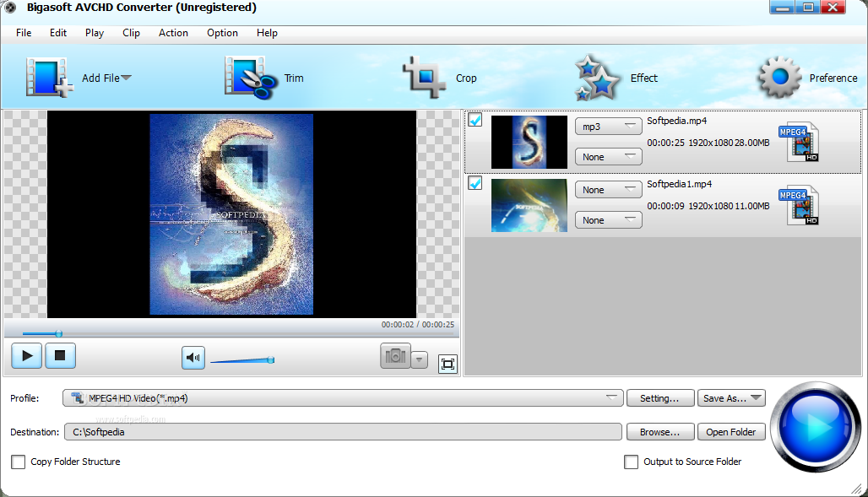Open lower None dropdown for Softpedia.mp4

[609, 157]
